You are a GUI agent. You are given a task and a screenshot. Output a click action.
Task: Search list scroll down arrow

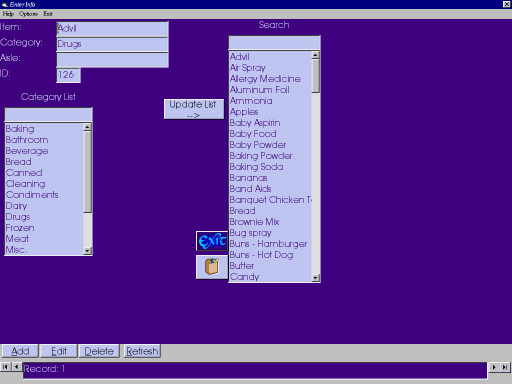pyautogui.click(x=315, y=278)
